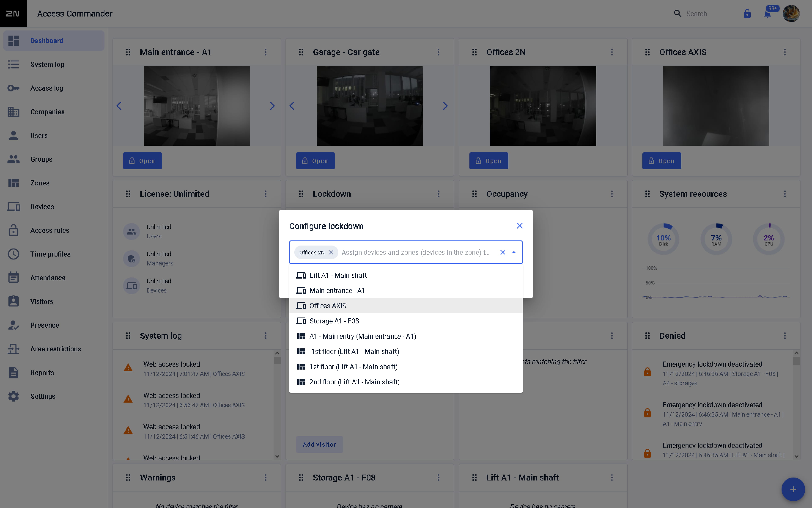Click the Add visitor button

pyautogui.click(x=319, y=444)
